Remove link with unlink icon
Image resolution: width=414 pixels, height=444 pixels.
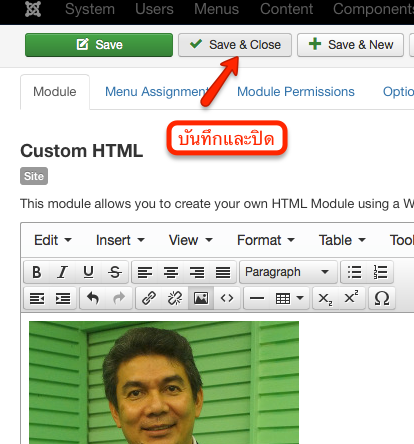point(175,298)
